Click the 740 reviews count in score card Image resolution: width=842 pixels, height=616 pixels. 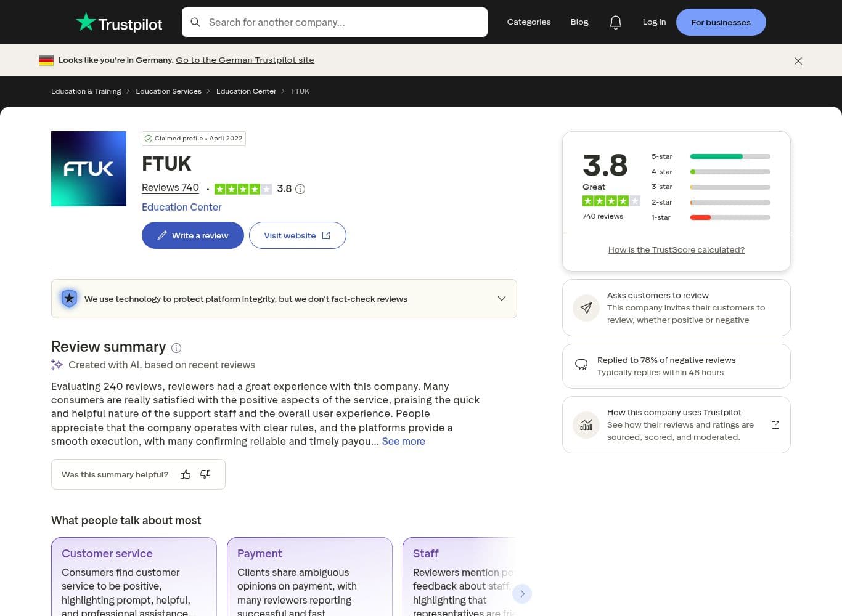(x=603, y=216)
